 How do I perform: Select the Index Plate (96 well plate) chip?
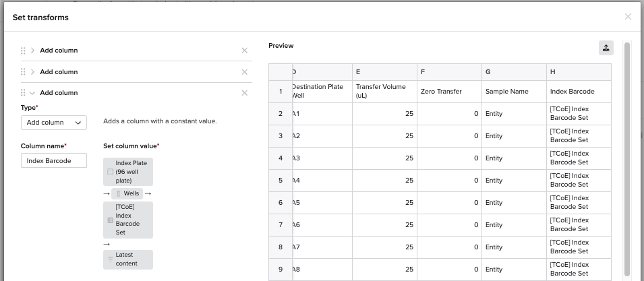128,172
